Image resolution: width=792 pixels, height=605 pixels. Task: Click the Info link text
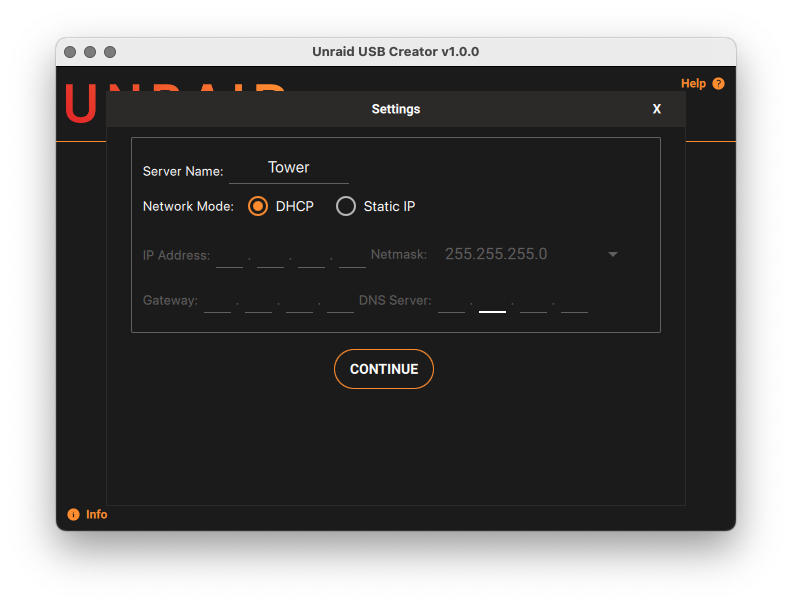pyautogui.click(x=96, y=514)
